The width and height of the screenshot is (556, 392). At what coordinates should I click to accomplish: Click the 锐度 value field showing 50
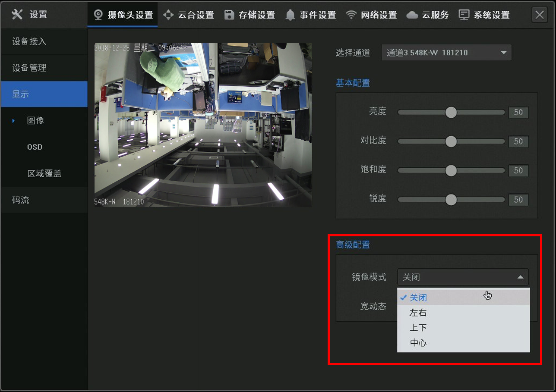(x=518, y=200)
